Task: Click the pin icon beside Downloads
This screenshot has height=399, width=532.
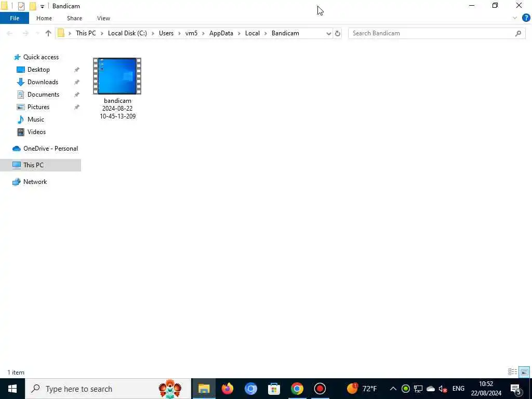Action: (x=77, y=82)
